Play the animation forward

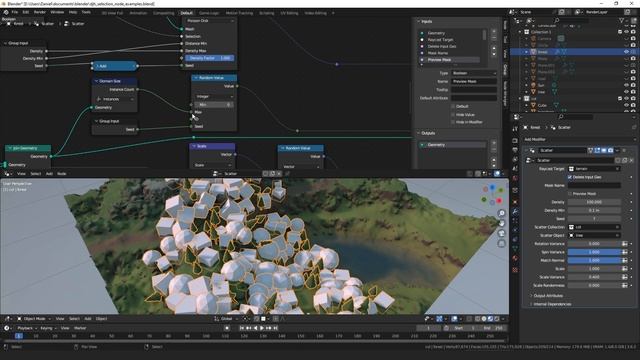click(x=262, y=328)
